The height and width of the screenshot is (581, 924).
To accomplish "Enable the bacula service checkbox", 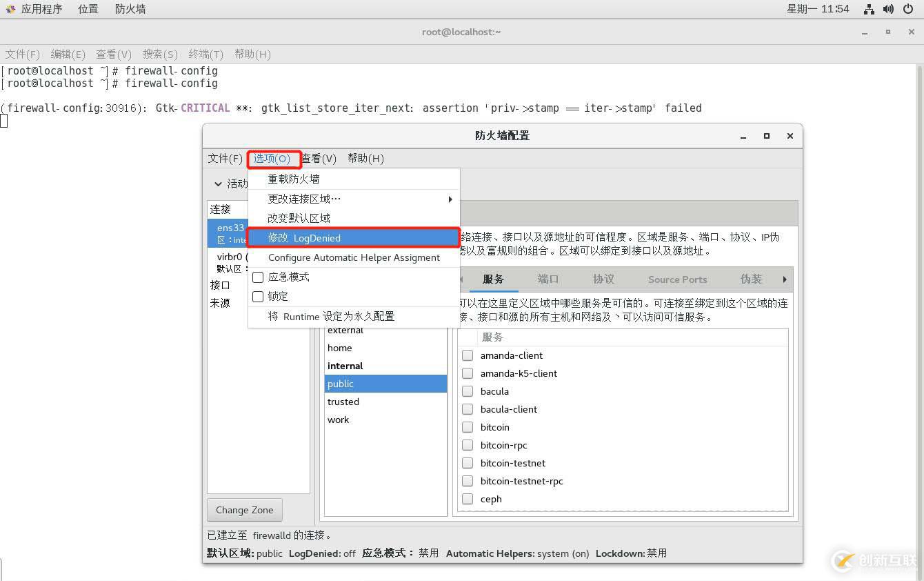I will coord(468,391).
